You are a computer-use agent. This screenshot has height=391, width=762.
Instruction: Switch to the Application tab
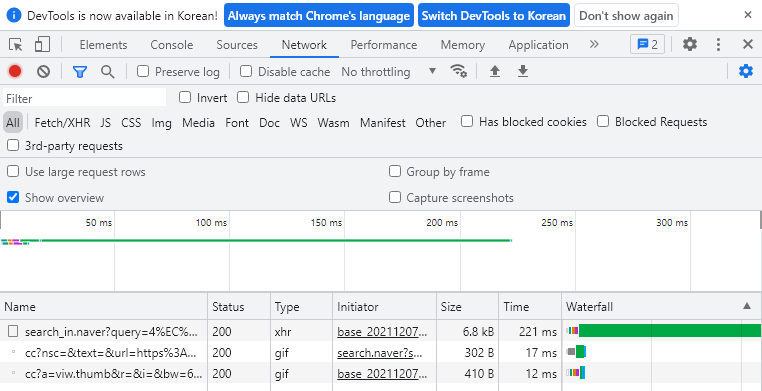538,45
